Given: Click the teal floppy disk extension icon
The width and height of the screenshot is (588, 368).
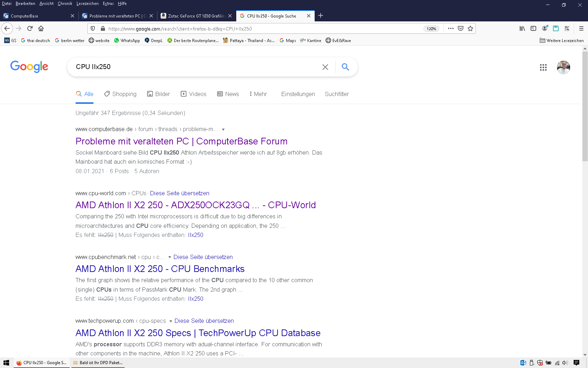Looking at the screenshot, I should [x=555, y=28].
